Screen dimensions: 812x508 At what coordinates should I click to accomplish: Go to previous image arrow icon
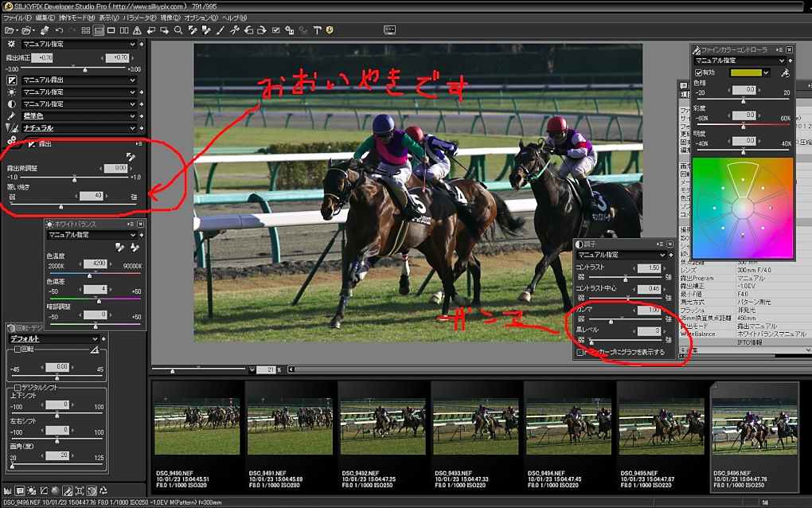151,30
